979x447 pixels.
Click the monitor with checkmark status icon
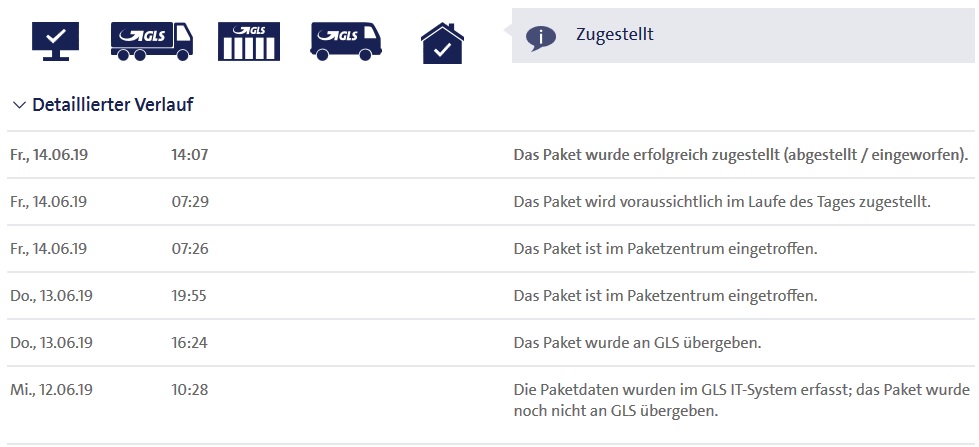[x=56, y=41]
